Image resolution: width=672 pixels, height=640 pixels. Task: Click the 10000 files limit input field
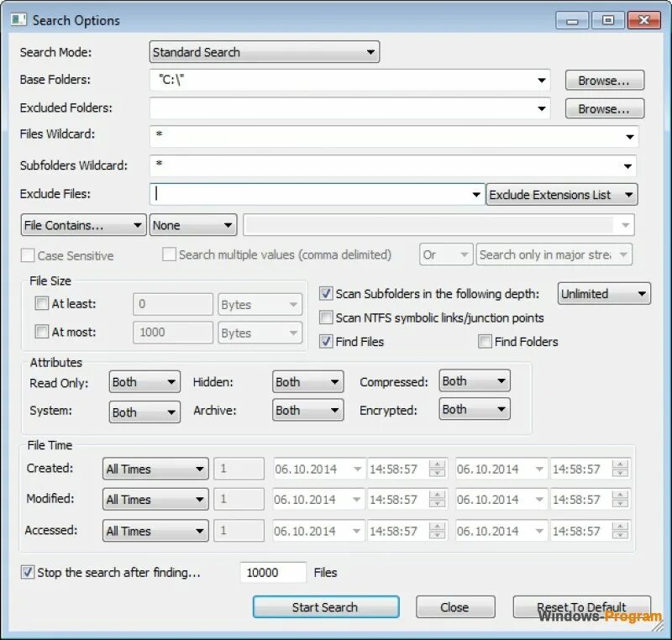pos(273,572)
